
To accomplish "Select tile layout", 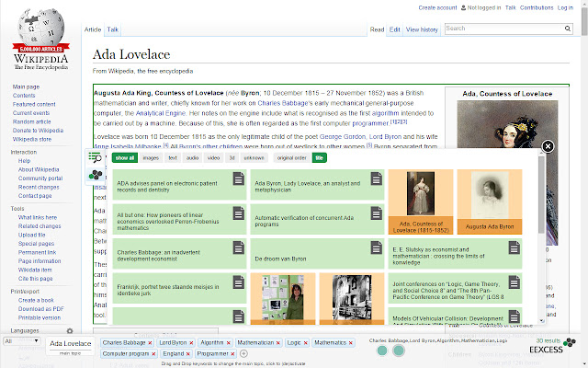I will click(x=320, y=157).
